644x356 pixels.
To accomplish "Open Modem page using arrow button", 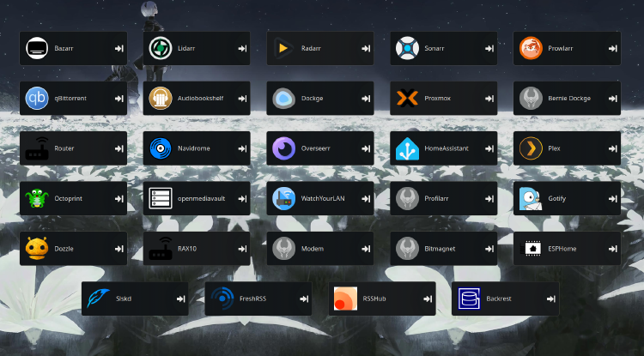I will point(366,249).
